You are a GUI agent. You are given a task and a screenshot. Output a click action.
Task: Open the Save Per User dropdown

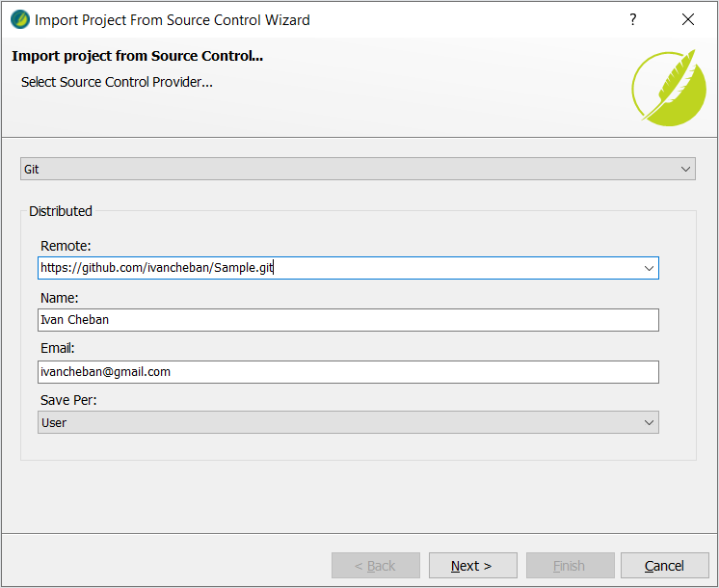pos(348,422)
